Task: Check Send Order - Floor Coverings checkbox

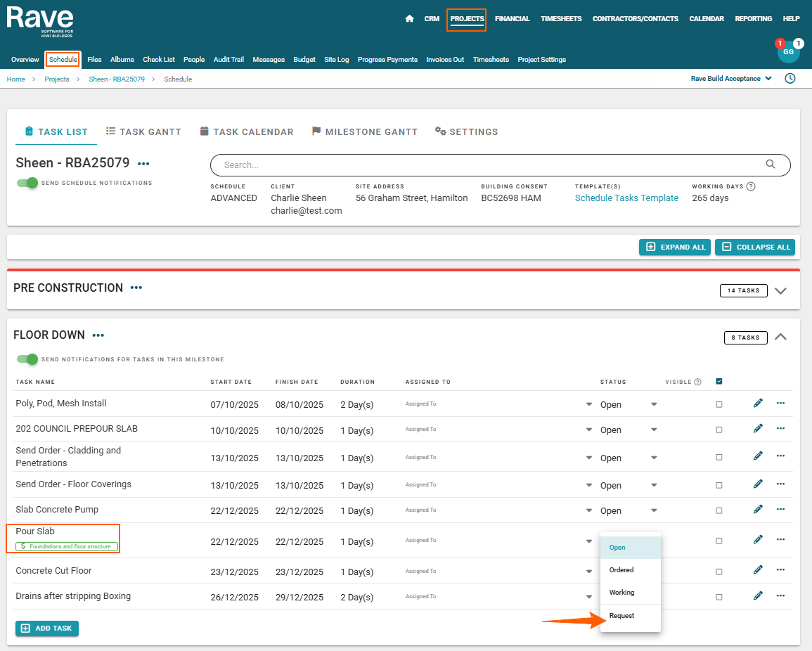Action: coord(718,485)
